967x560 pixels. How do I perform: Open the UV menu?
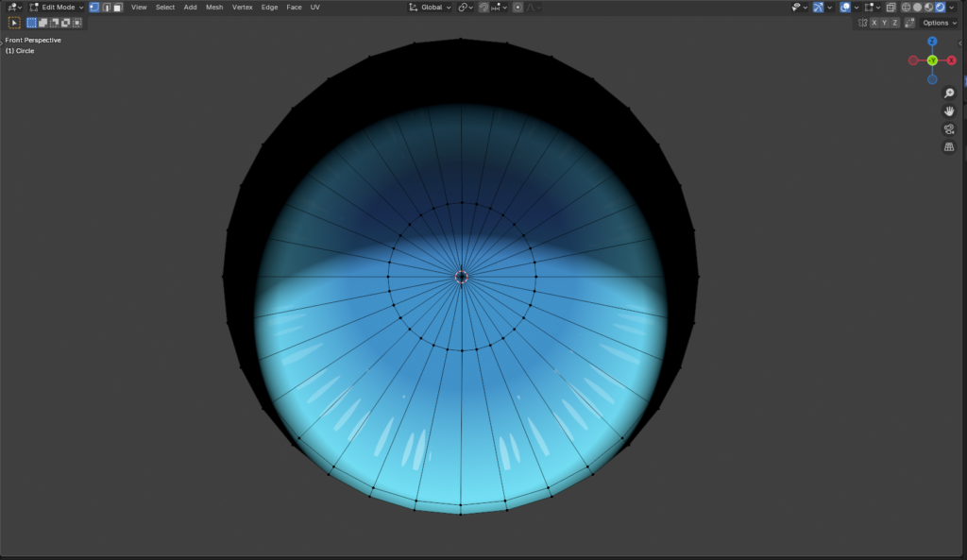tap(315, 8)
